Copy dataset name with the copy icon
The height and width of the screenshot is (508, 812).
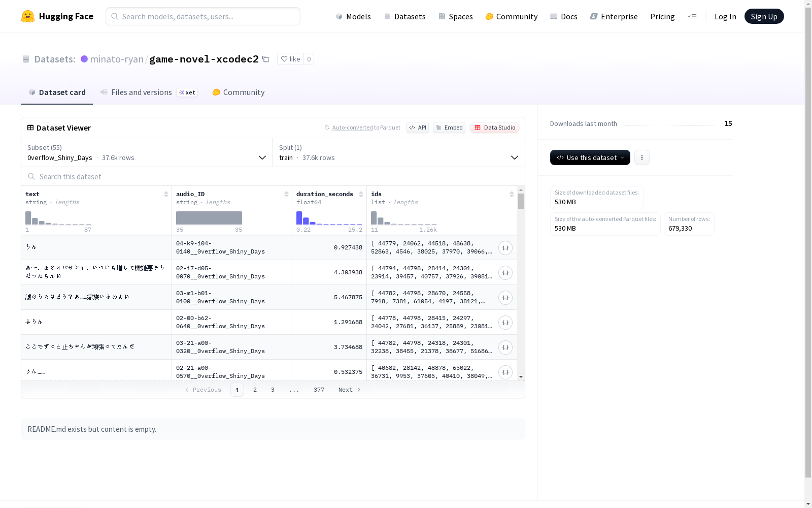click(265, 59)
